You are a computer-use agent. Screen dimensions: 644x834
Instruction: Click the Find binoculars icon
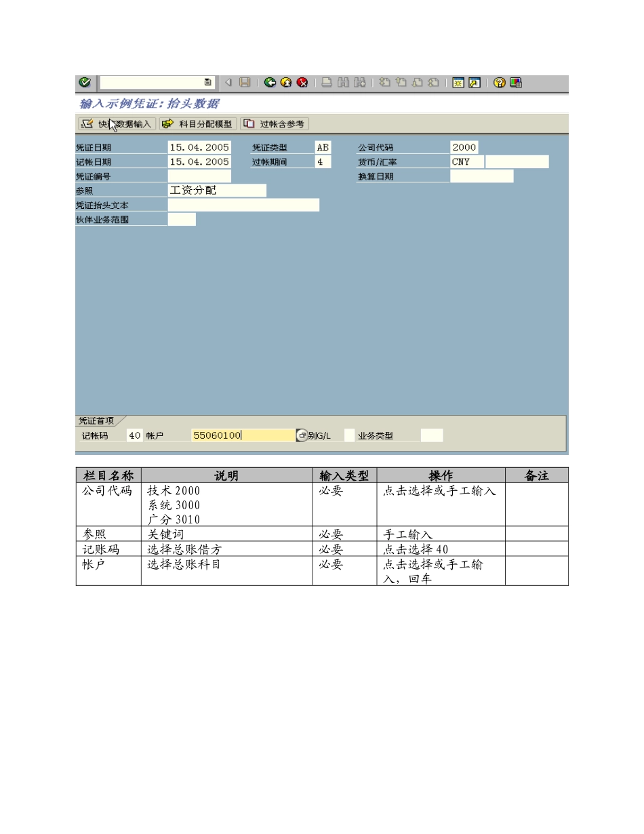tap(343, 83)
